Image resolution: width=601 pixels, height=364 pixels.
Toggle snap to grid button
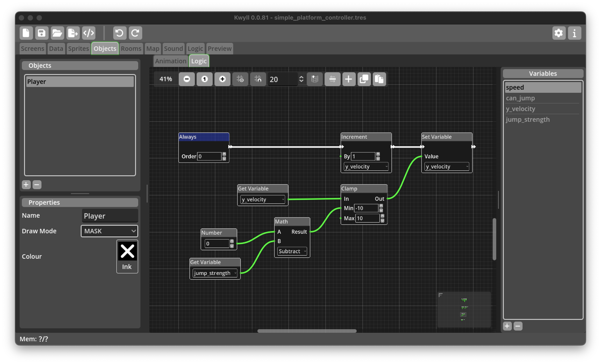pos(258,79)
